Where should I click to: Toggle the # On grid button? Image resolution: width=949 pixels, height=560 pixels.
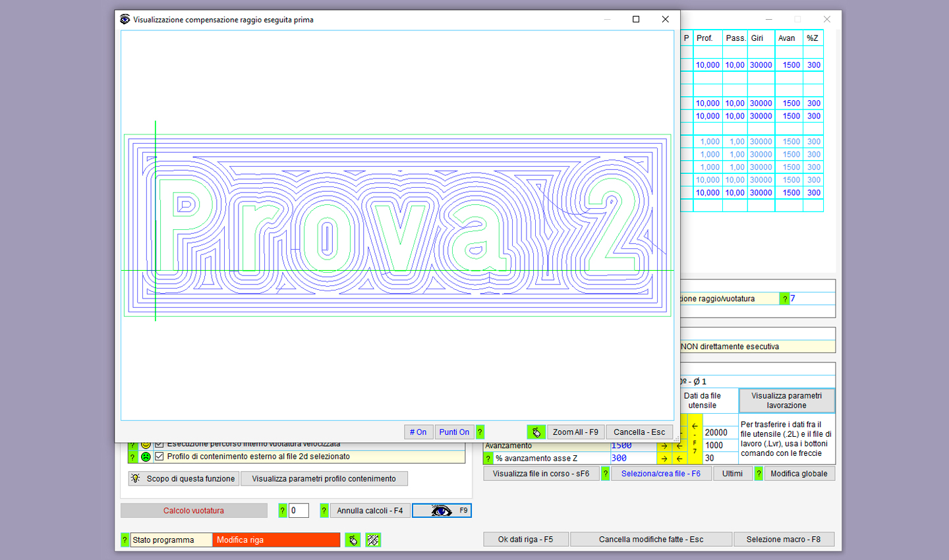point(418,432)
